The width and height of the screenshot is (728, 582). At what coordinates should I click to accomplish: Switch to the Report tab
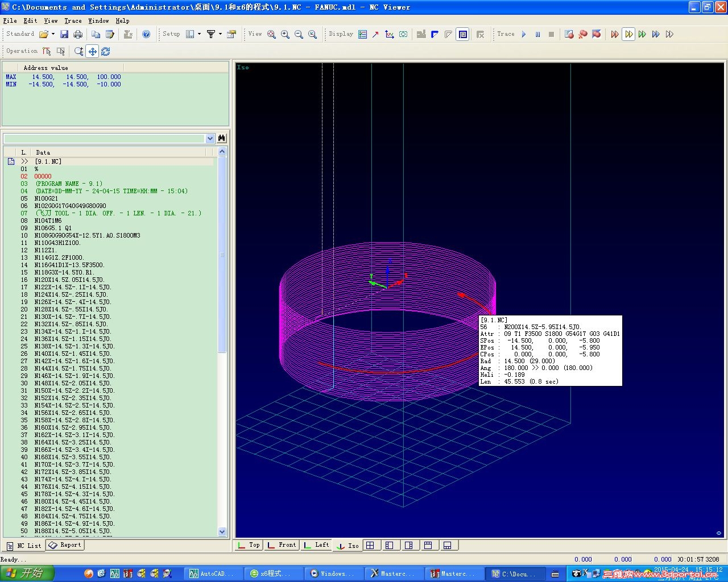(65, 545)
